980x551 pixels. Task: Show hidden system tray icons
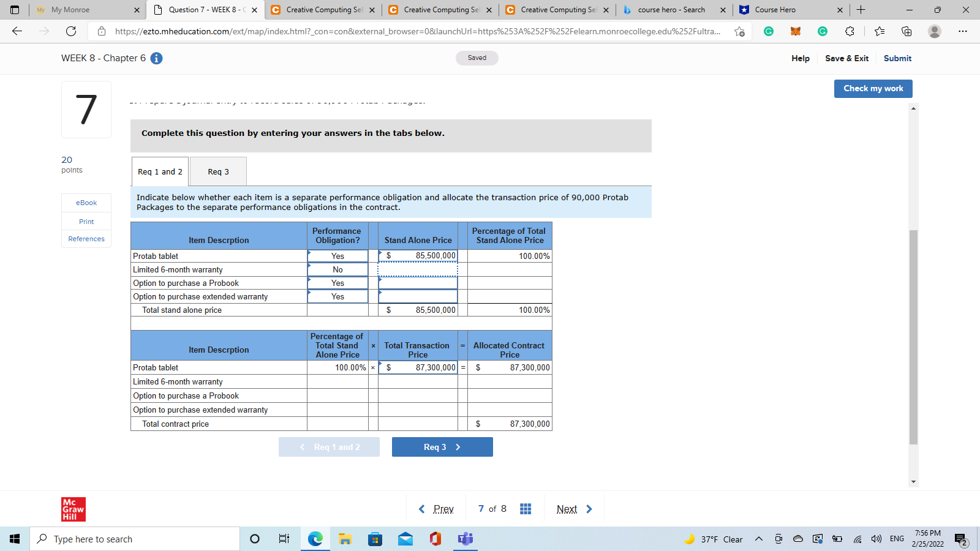[759, 539]
